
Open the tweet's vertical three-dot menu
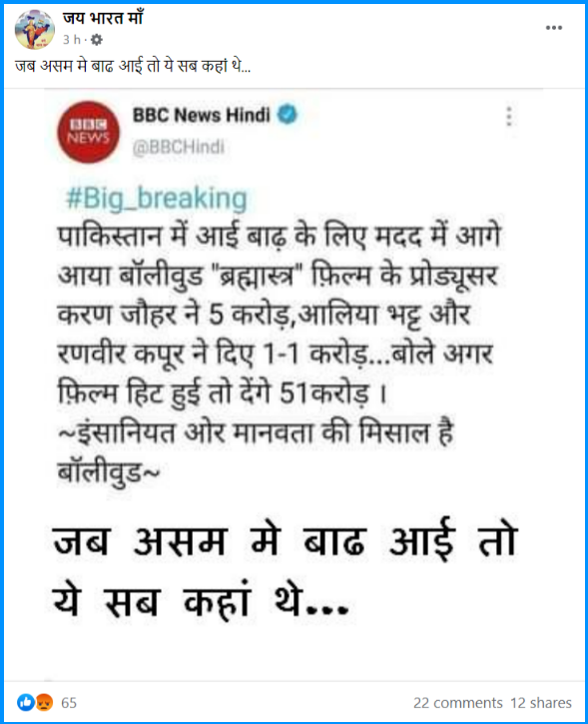[509, 117]
